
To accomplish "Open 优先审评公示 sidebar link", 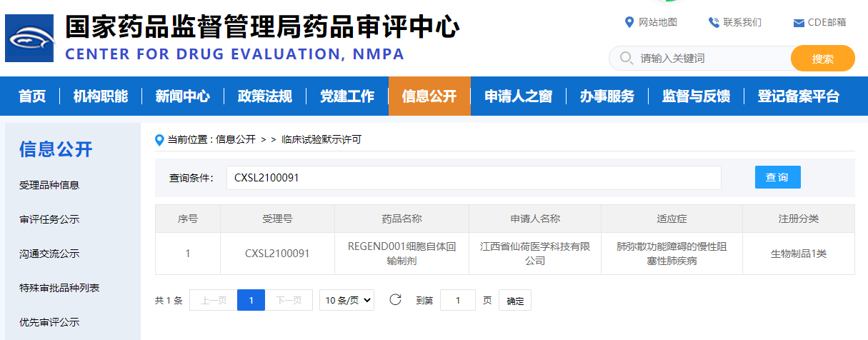I will 49,322.
